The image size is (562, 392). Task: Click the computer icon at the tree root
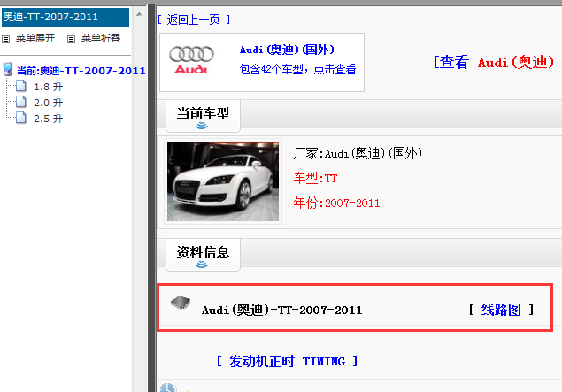click(x=8, y=70)
